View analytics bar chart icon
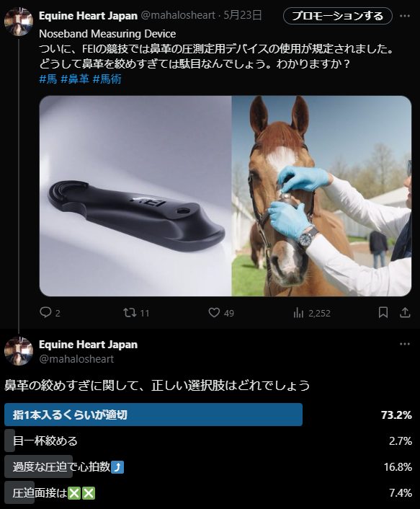The height and width of the screenshot is (509, 420). (298, 313)
